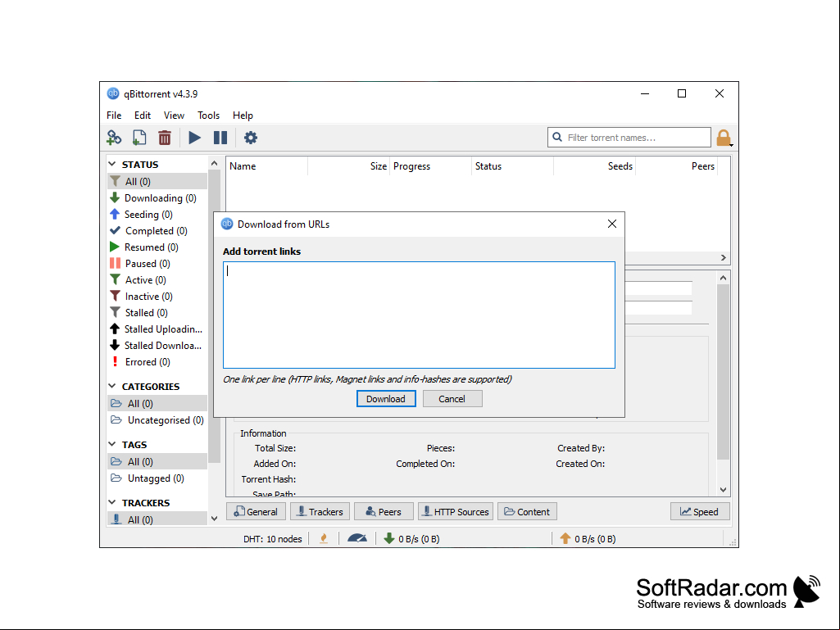Collapse the TAGS section chevron
The image size is (840, 630).
[112, 444]
